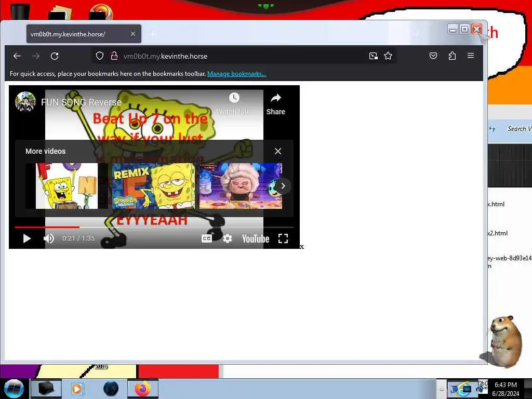Click the clock showing 6:43 PM

pos(506,389)
